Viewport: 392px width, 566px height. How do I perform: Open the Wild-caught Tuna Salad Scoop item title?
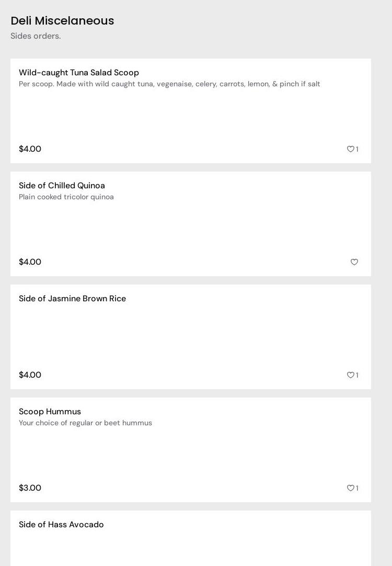point(79,73)
